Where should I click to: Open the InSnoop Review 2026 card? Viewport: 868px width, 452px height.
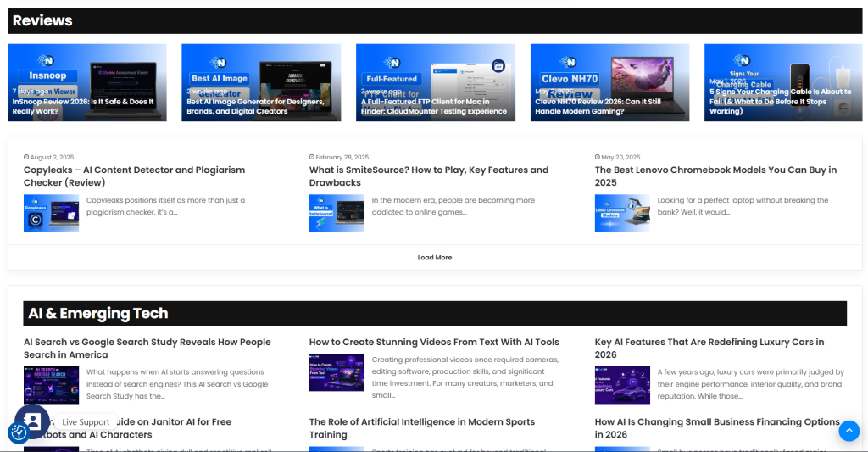pos(87,82)
